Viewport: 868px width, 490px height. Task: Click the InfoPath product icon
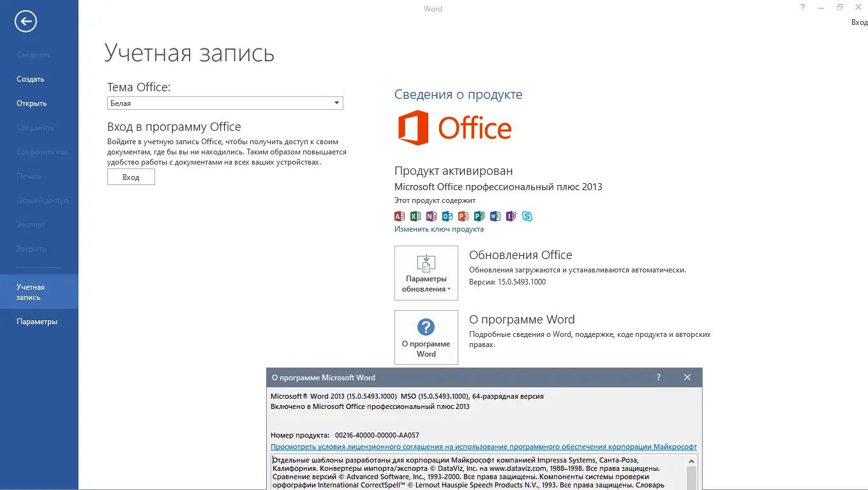coord(511,216)
